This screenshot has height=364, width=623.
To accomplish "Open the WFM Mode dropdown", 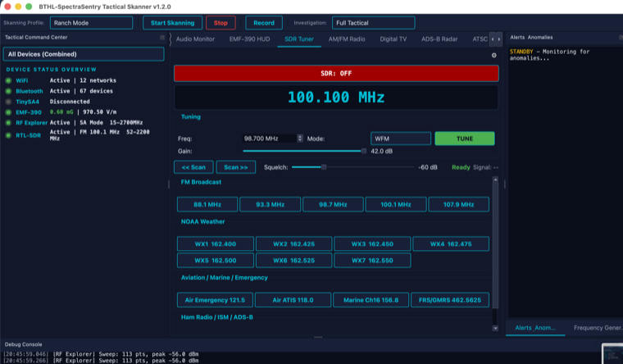I will point(401,139).
